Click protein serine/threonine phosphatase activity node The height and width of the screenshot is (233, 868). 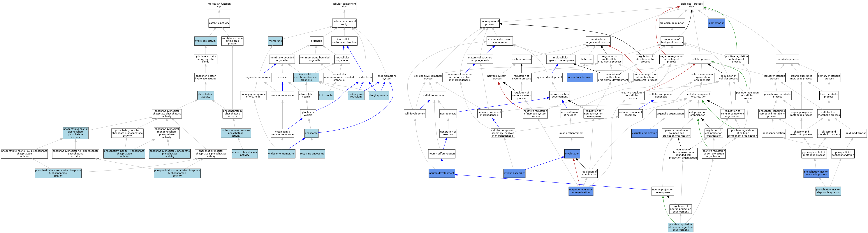[x=236, y=133]
